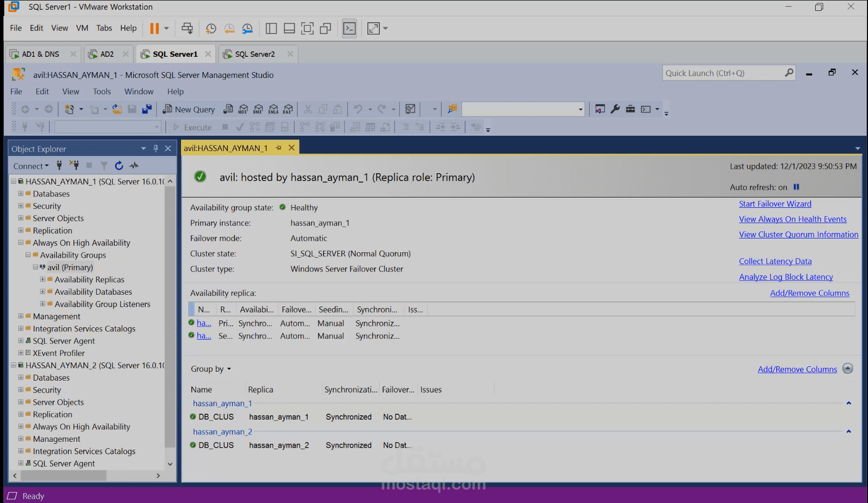
Task: Open View Cluster Quorum Information link
Action: (798, 234)
